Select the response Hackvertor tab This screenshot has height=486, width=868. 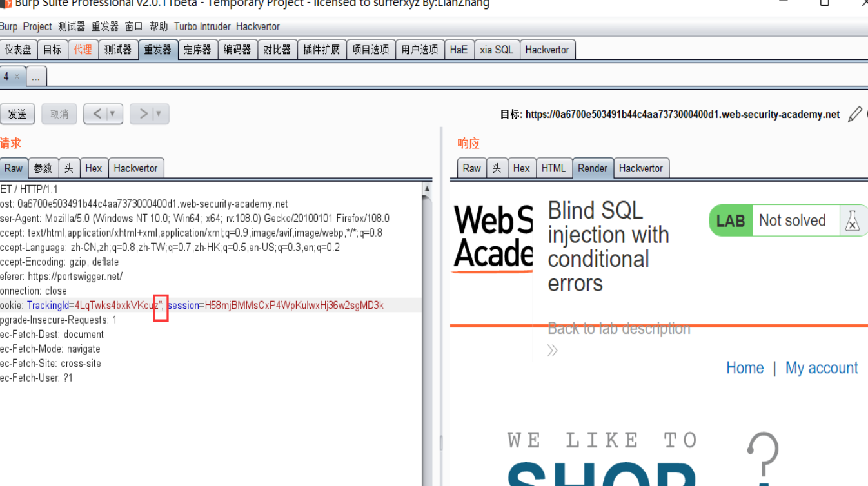641,168
